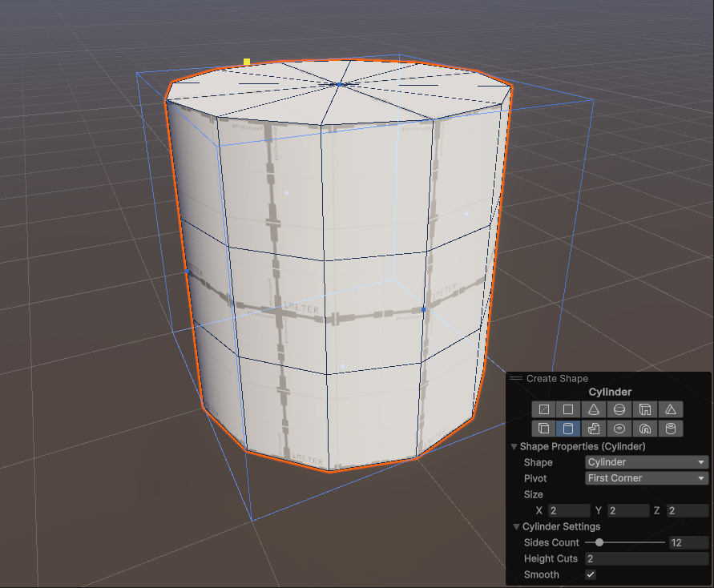Image resolution: width=714 pixels, height=588 pixels.
Task: Choose the Arch shape icon
Action: coord(645,429)
